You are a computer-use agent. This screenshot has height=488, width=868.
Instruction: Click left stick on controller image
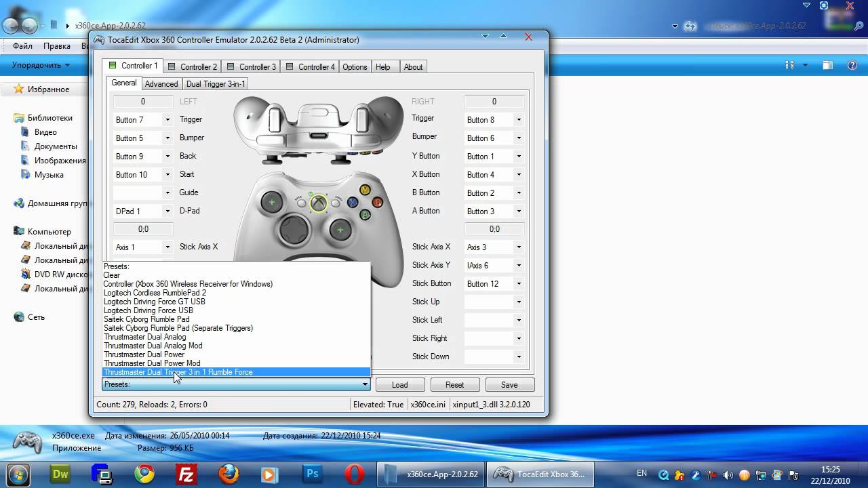click(272, 202)
